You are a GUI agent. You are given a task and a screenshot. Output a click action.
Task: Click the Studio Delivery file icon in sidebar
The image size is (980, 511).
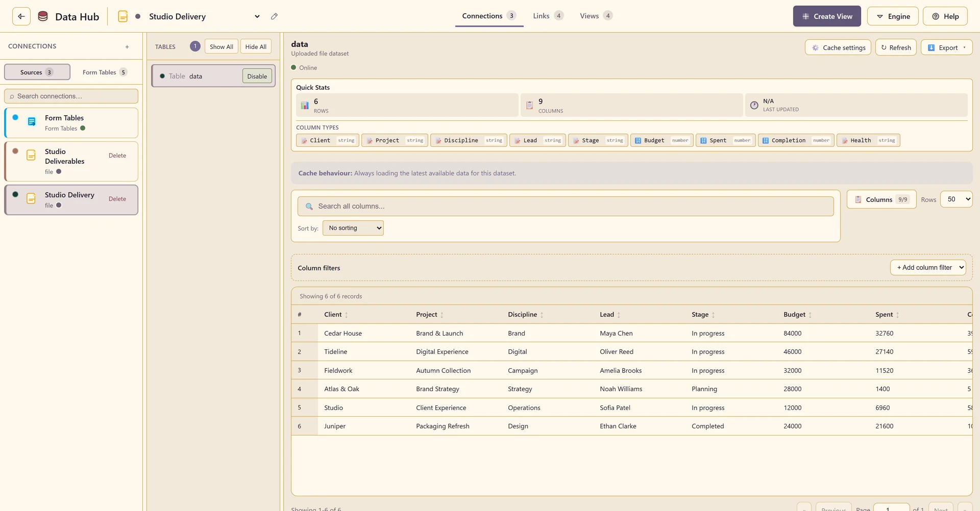31,199
